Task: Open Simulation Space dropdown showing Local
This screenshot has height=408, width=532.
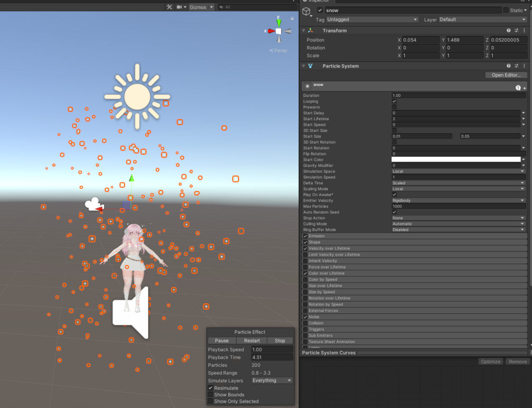Action: pos(459,171)
